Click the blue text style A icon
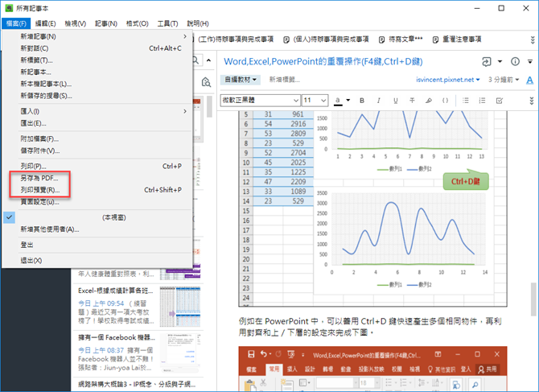 [529, 80]
